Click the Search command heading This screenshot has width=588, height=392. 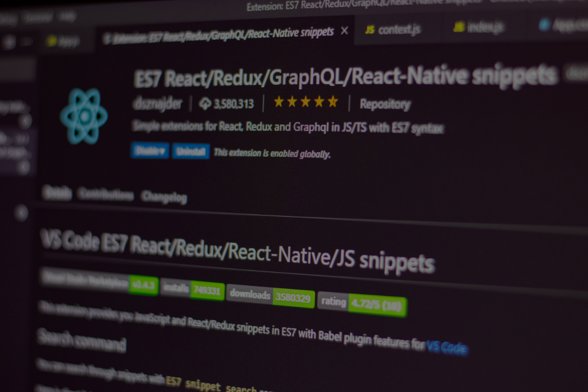coord(82,340)
